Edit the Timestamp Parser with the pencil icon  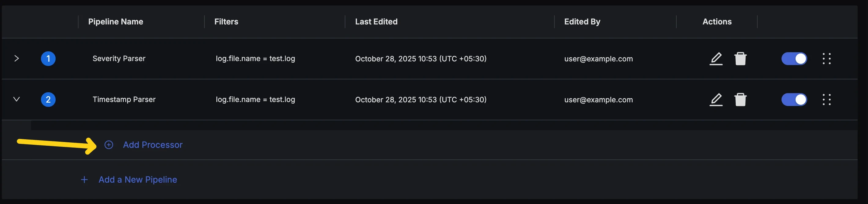[x=716, y=99]
